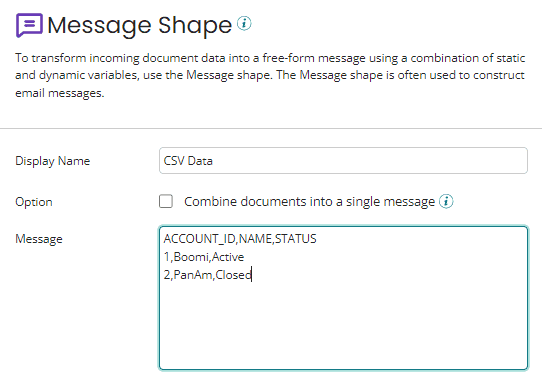Focus the Display Name input field
542x383 pixels.
tap(343, 161)
